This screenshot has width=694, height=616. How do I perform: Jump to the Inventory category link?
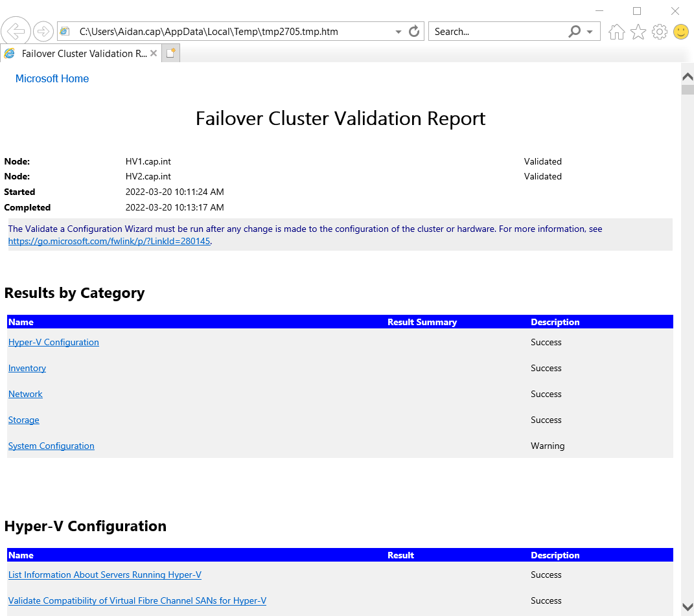[27, 368]
